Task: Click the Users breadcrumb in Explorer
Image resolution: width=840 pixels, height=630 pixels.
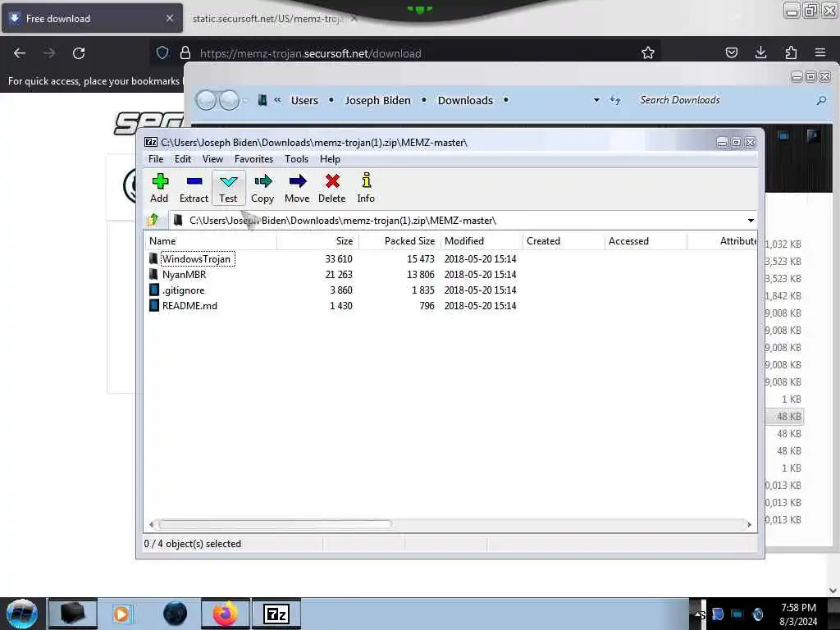Action: (x=304, y=100)
